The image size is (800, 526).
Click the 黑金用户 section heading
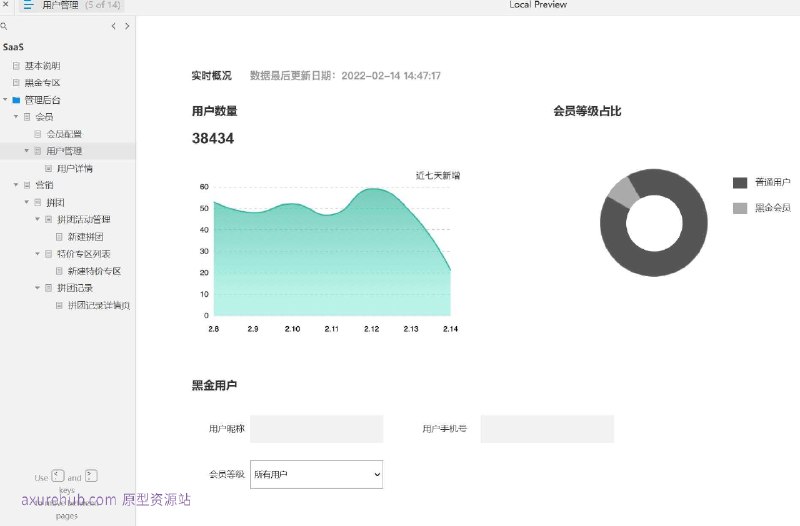tap(214, 386)
